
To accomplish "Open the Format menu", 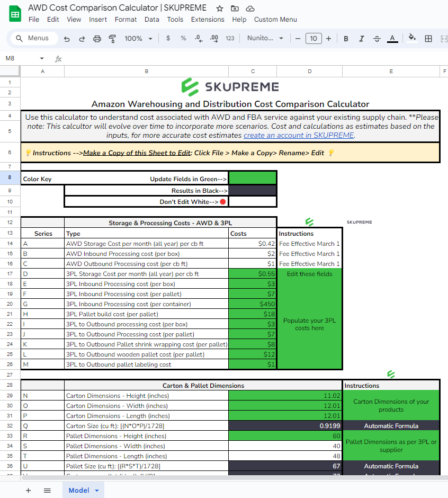I will tap(126, 20).
